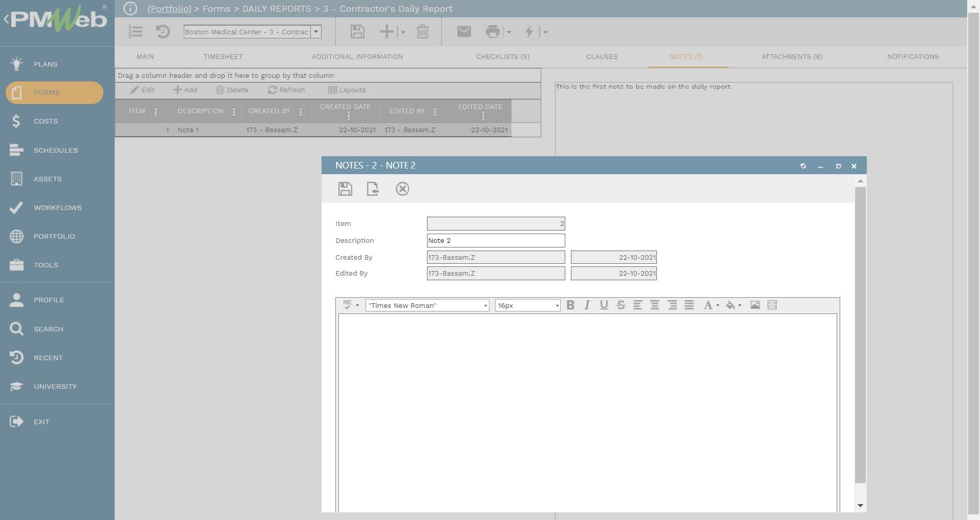Open the history icon in the main toolbar
The image size is (980, 520).
tap(163, 32)
